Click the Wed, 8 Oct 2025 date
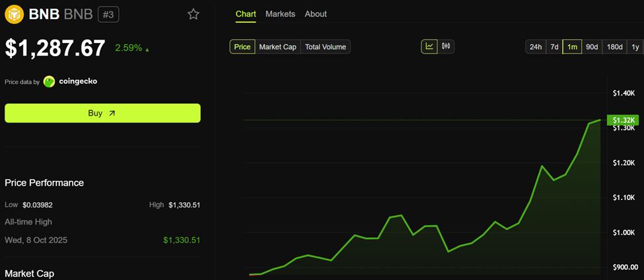Viewport: 644px width, 280px height. (36, 240)
